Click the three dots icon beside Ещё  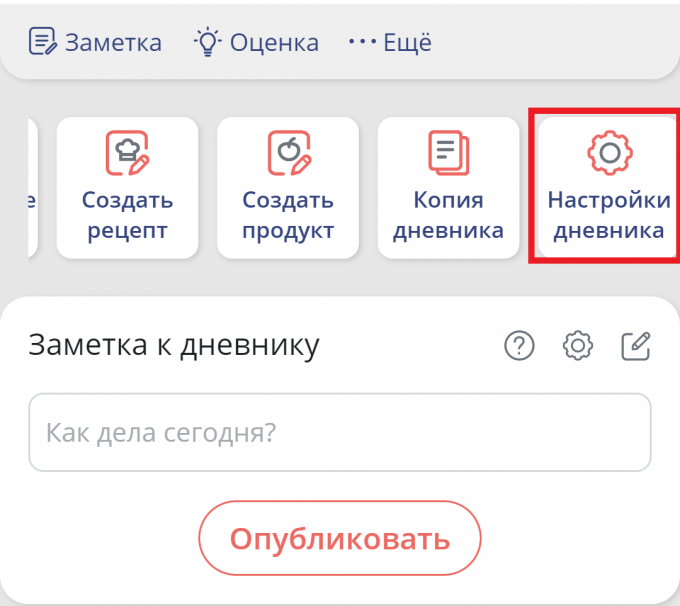click(x=360, y=42)
